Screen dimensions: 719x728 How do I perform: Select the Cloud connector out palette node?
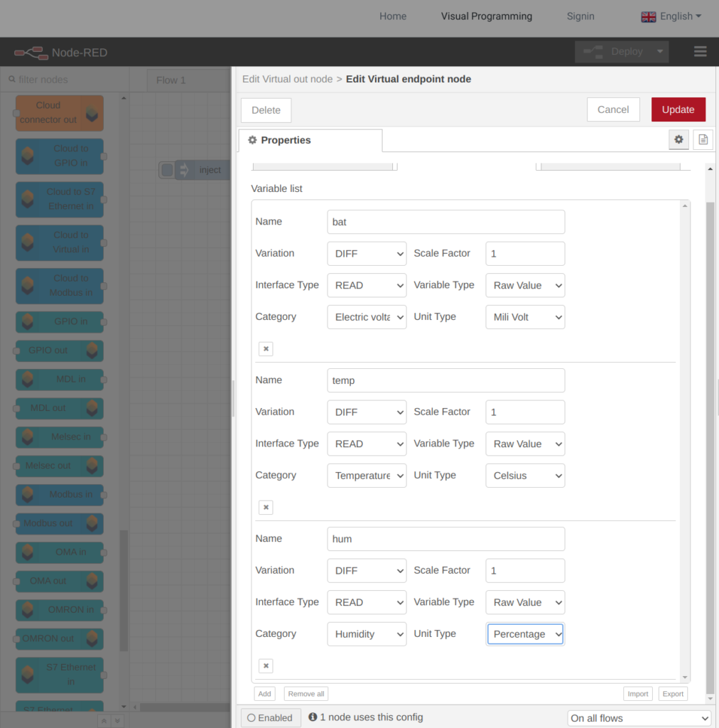point(60,113)
